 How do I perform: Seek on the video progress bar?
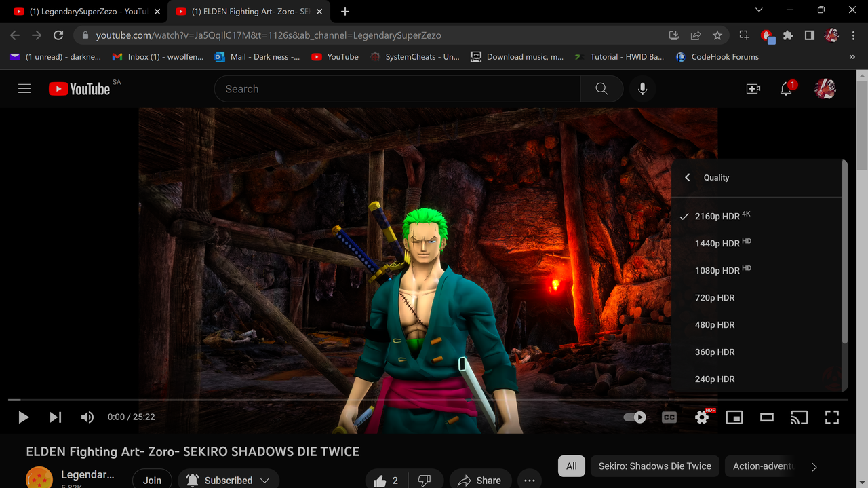pos(428,400)
